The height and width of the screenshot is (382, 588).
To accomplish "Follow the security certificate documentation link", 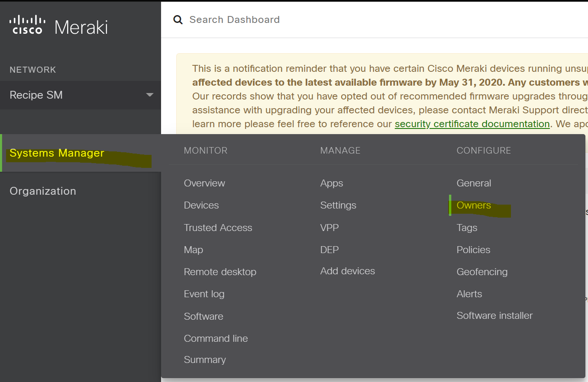I will [x=472, y=124].
